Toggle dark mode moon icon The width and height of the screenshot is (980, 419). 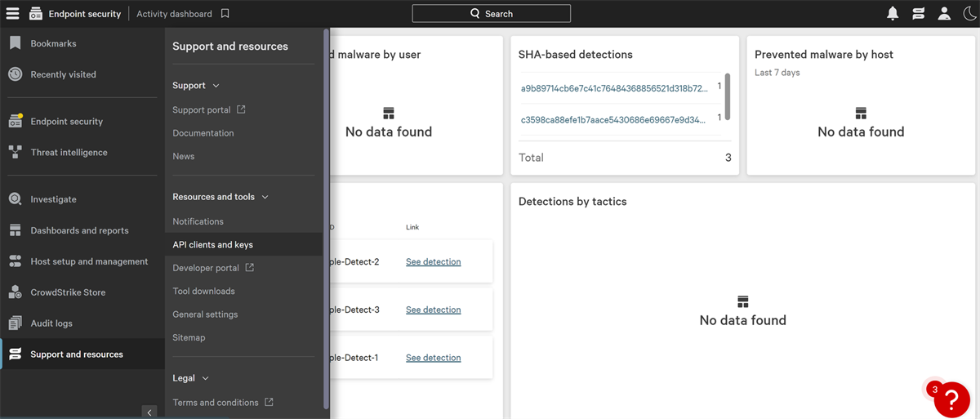pyautogui.click(x=969, y=14)
